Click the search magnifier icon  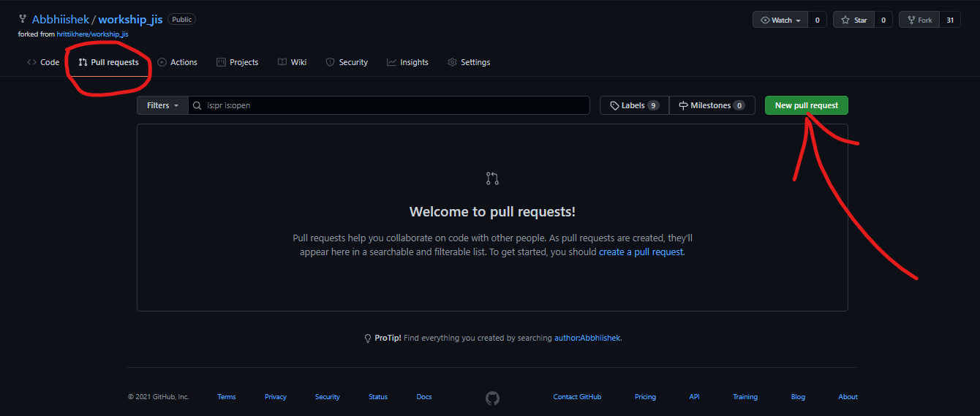click(197, 105)
